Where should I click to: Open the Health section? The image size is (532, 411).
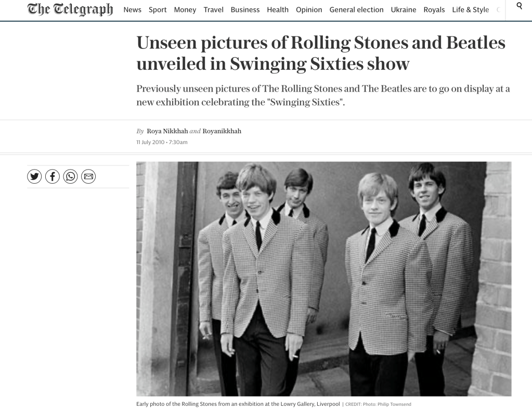pyautogui.click(x=278, y=10)
